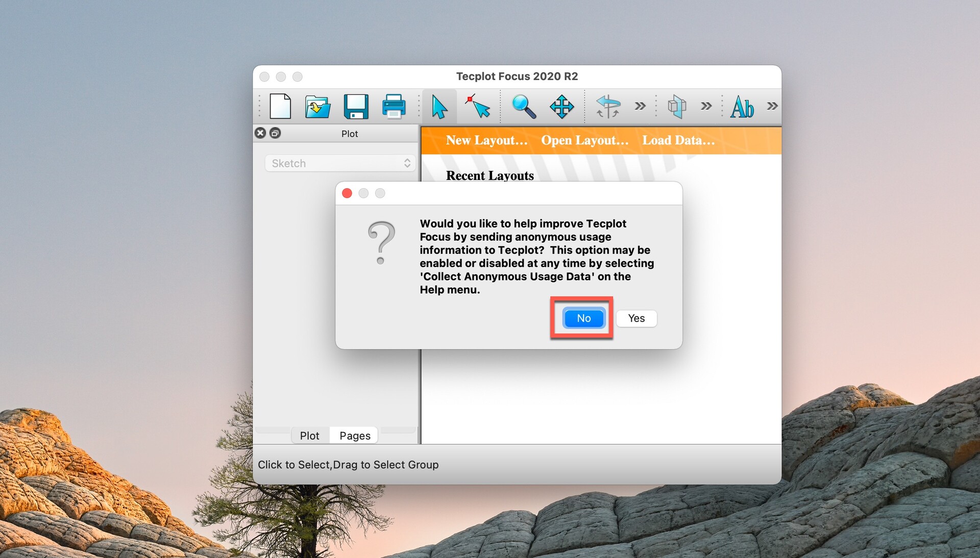980x558 pixels.
Task: Expand the rotate tool options chevron
Action: [641, 106]
